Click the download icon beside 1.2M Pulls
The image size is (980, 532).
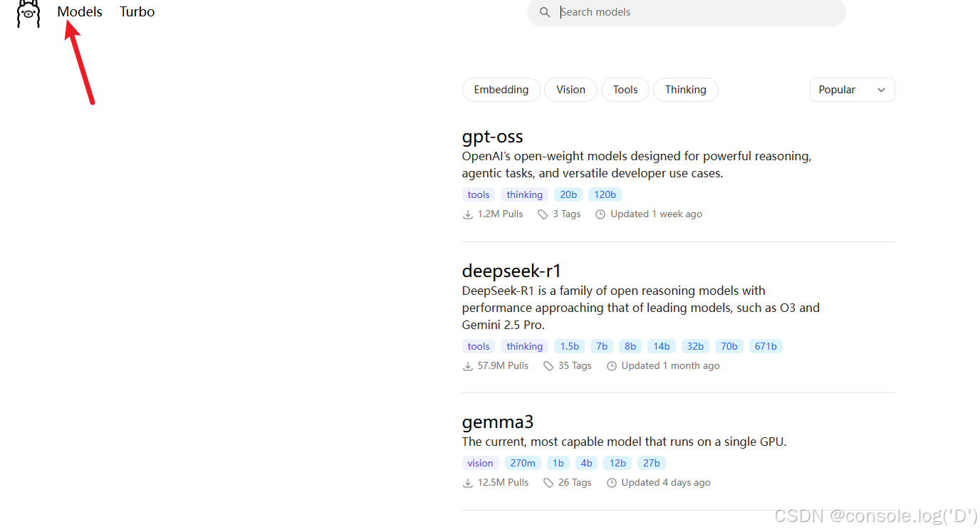point(468,214)
